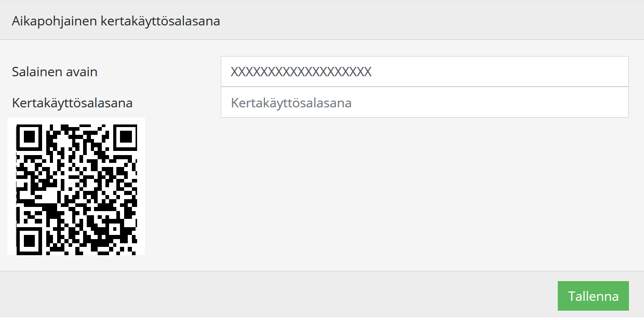
Task: Click the small alignment square in QR code
Action: tap(114, 228)
